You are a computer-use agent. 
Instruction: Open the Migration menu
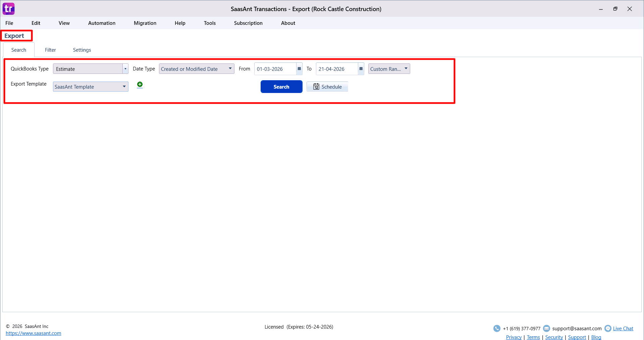pyautogui.click(x=145, y=23)
